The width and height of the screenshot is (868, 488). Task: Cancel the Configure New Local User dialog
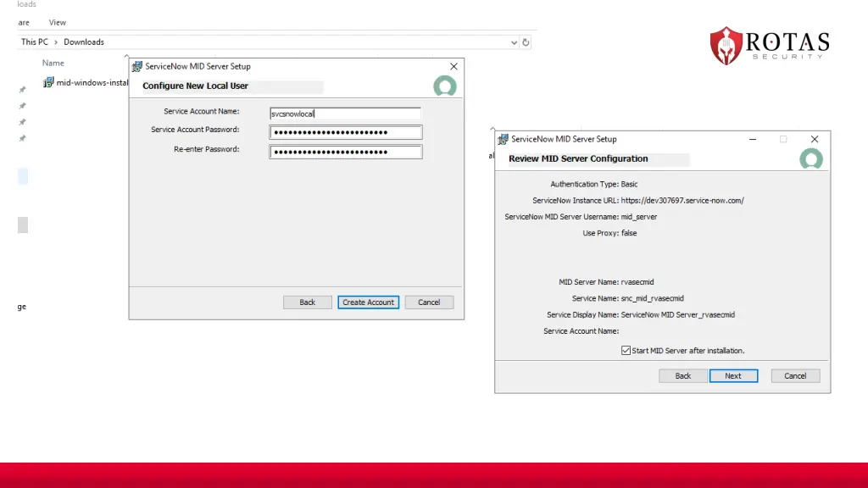429,302
